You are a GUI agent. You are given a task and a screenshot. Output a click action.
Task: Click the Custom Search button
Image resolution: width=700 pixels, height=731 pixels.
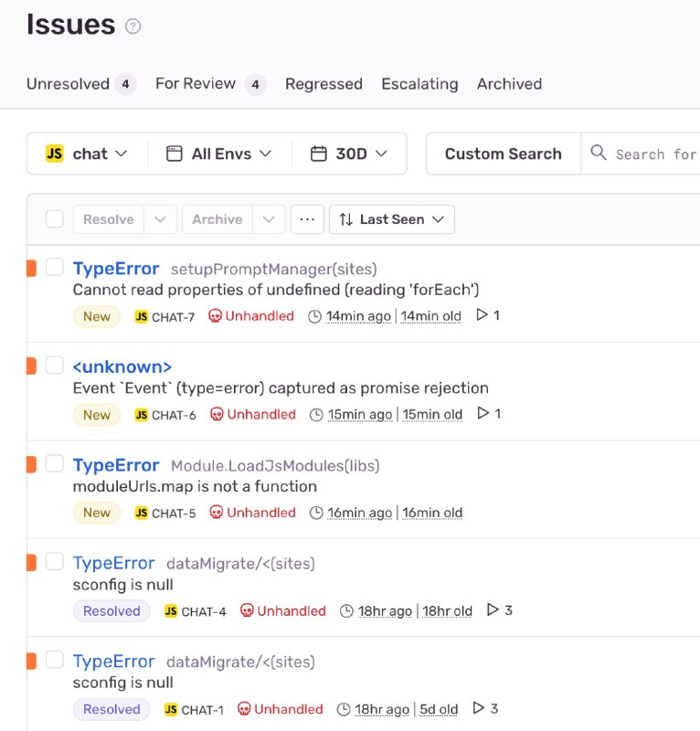[x=503, y=154]
